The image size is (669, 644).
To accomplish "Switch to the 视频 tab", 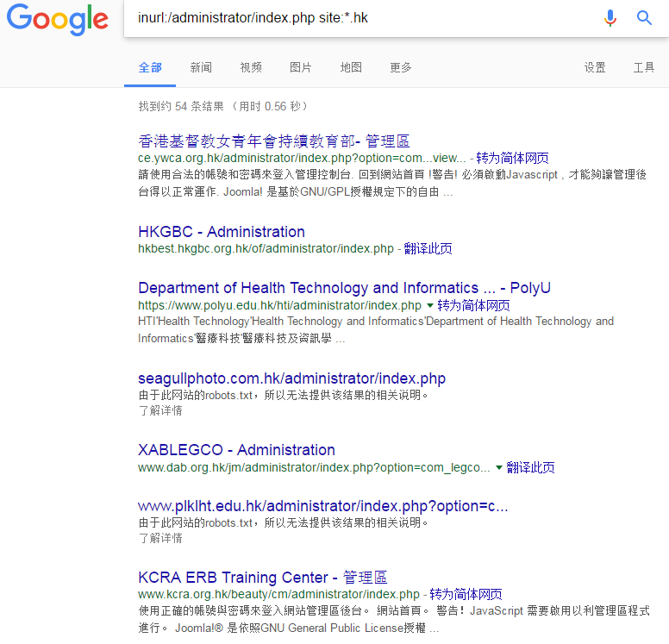I will coord(251,67).
